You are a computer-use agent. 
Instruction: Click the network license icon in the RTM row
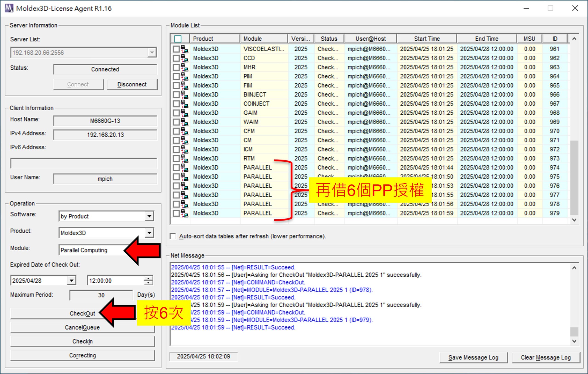pyautogui.click(x=184, y=158)
